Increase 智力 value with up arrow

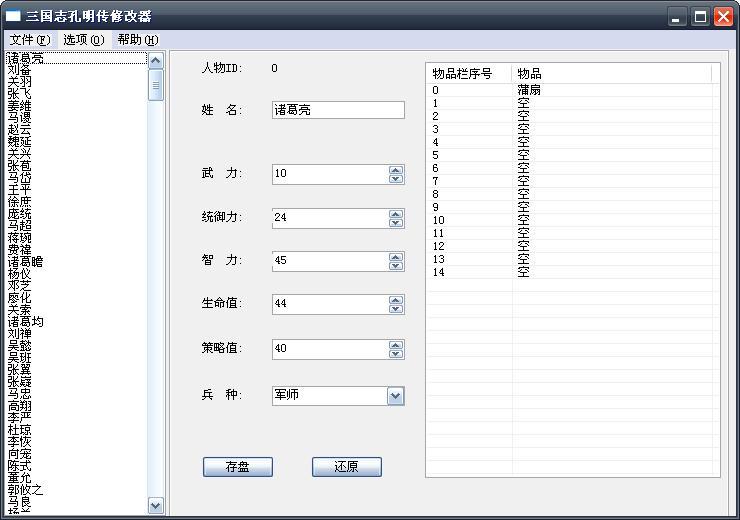tap(396, 256)
